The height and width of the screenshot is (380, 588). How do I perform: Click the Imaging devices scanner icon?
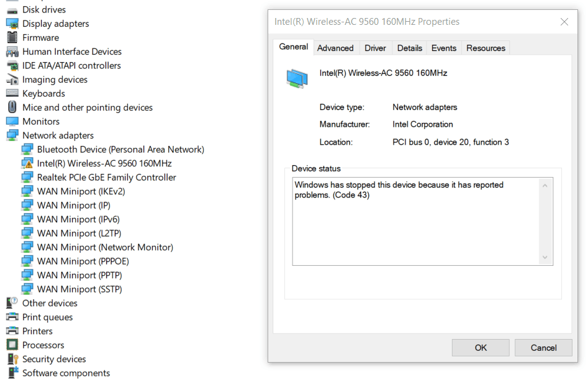click(x=12, y=79)
